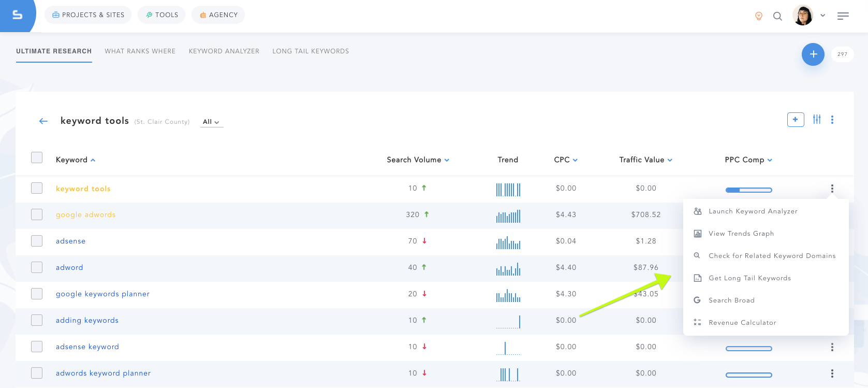The height and width of the screenshot is (388, 868).
Task: Click the View Trends Graph chart icon
Action: click(x=698, y=234)
